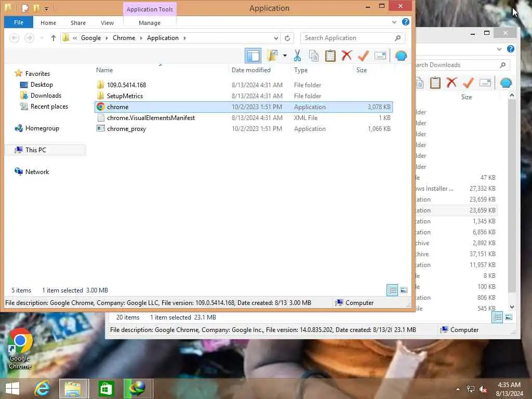532x399 pixels.
Task: Click Google in the address breadcrumb
Action: 91,38
